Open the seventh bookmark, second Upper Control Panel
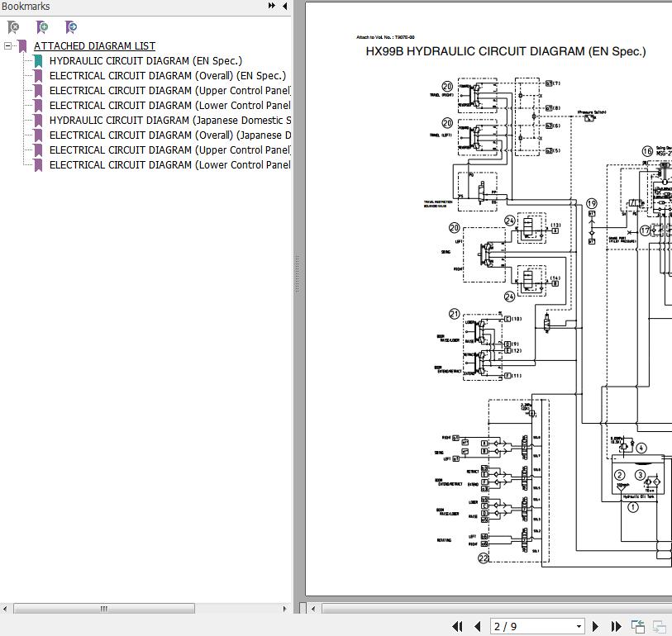This screenshot has height=636, width=672. point(169,150)
